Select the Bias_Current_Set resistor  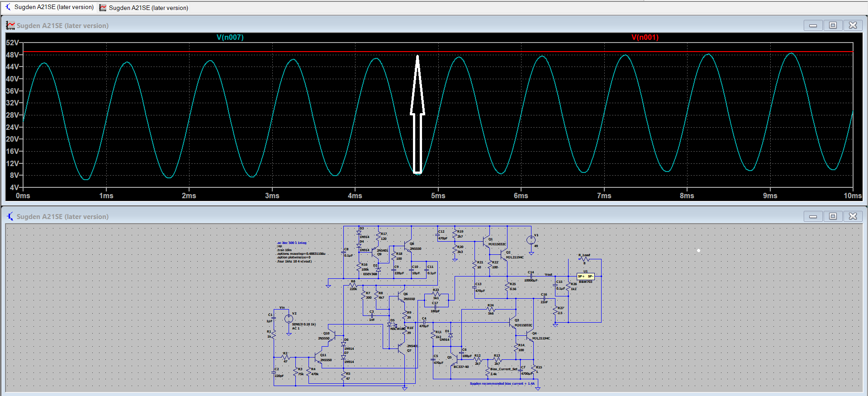488,372
